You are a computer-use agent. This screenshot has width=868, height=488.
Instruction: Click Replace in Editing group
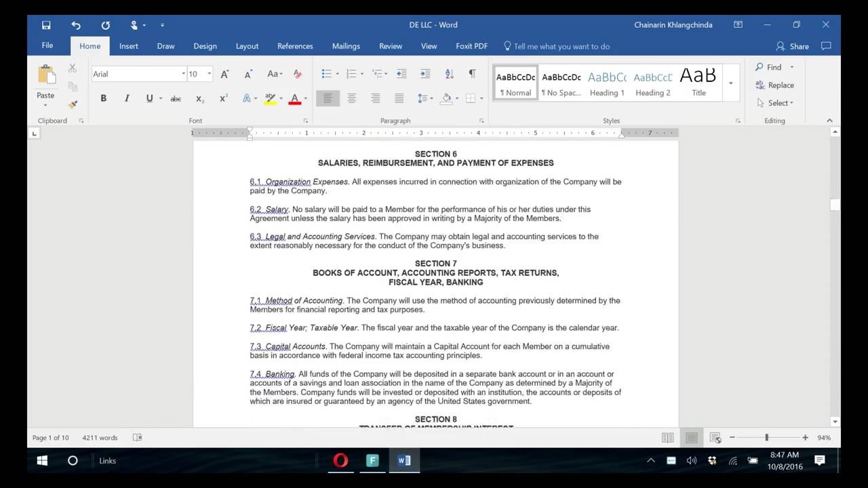(774, 85)
